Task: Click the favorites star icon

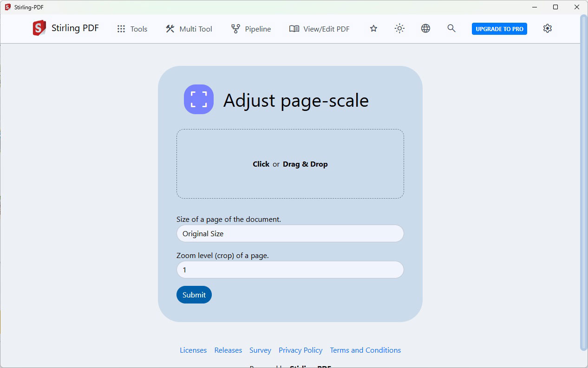Action: [373, 28]
